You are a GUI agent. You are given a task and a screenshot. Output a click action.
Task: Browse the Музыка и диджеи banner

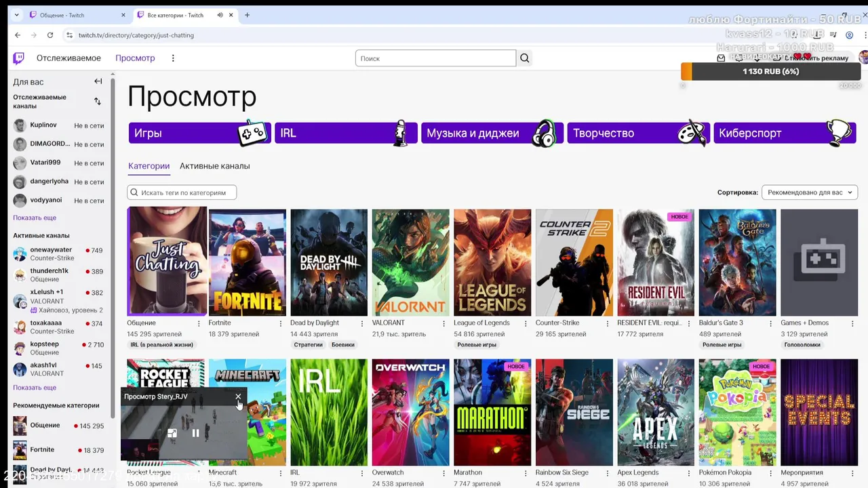click(x=492, y=133)
